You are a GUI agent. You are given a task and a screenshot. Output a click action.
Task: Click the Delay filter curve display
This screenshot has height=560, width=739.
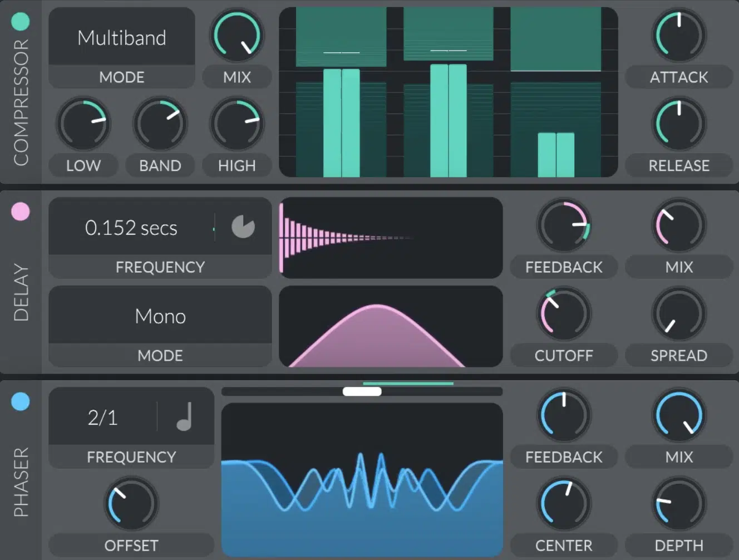pyautogui.click(x=391, y=327)
